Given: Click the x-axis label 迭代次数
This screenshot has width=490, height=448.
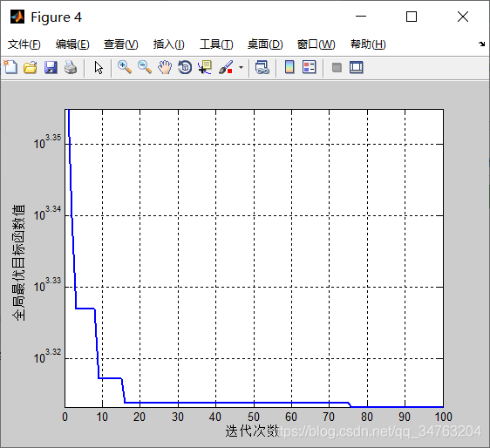Looking at the screenshot, I should click(252, 431).
